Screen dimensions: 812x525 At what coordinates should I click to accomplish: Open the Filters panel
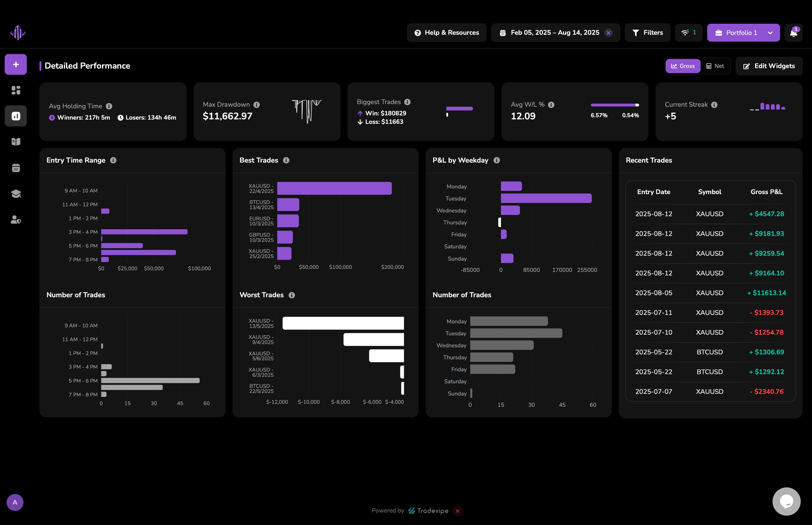(648, 33)
